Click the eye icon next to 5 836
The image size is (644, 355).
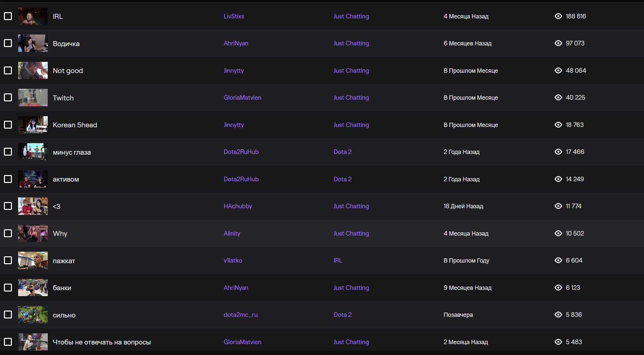pos(558,315)
